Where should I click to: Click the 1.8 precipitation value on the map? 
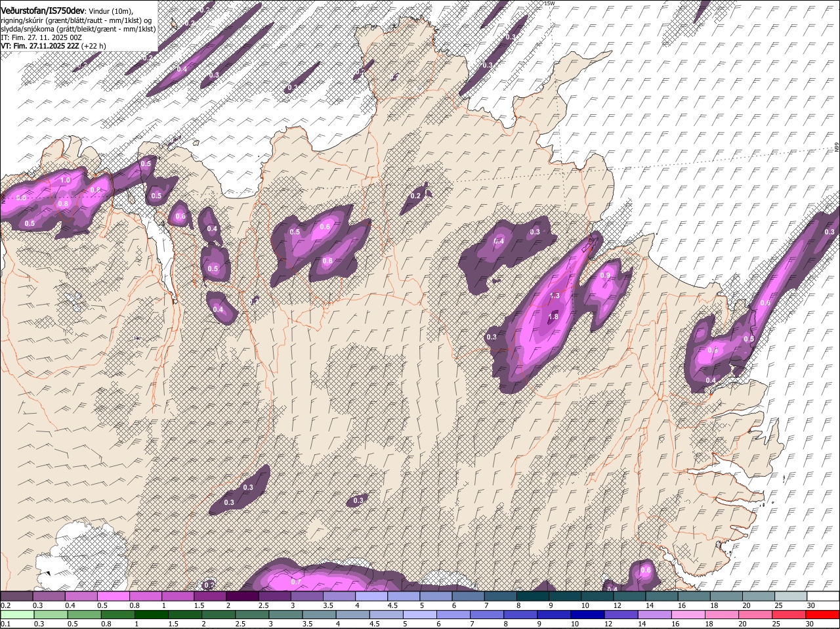[553, 316]
